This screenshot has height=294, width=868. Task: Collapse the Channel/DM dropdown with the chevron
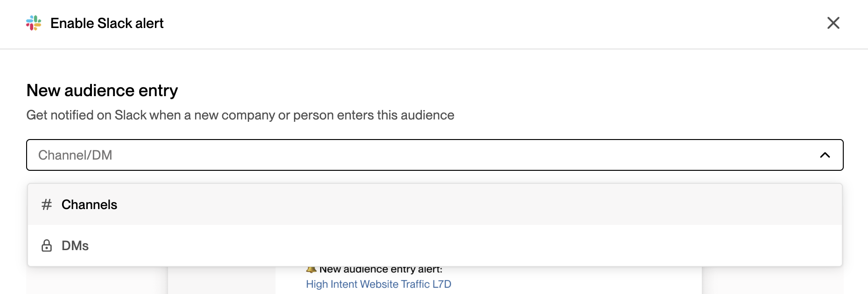point(825,155)
